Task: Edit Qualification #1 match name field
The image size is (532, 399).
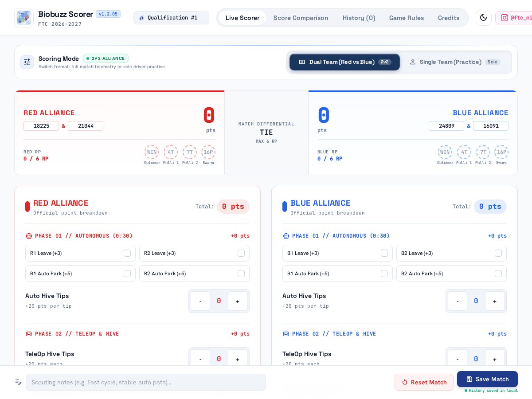Action: [x=171, y=18]
